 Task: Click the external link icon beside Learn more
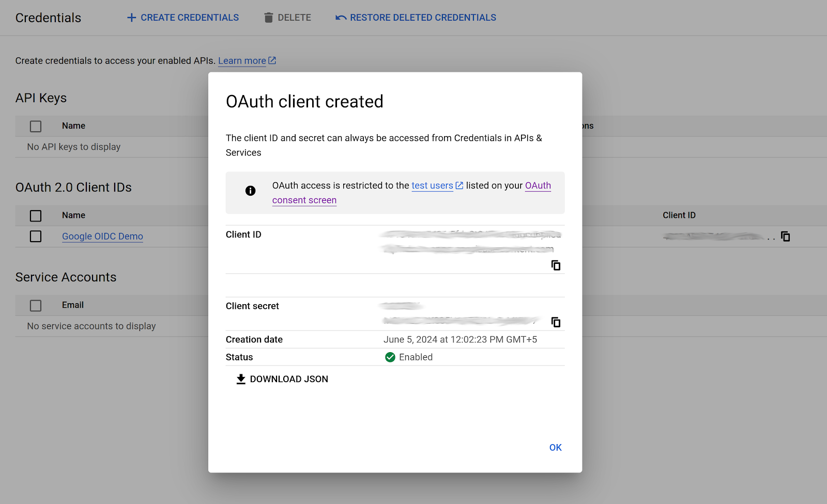point(271,60)
